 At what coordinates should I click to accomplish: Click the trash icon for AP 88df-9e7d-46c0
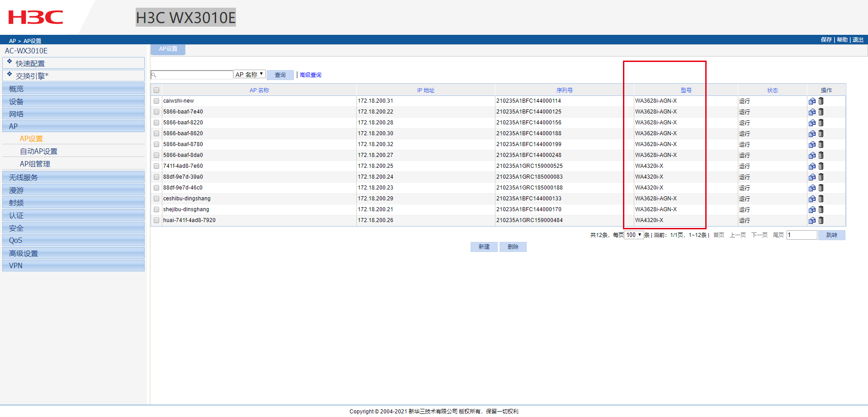pos(821,188)
